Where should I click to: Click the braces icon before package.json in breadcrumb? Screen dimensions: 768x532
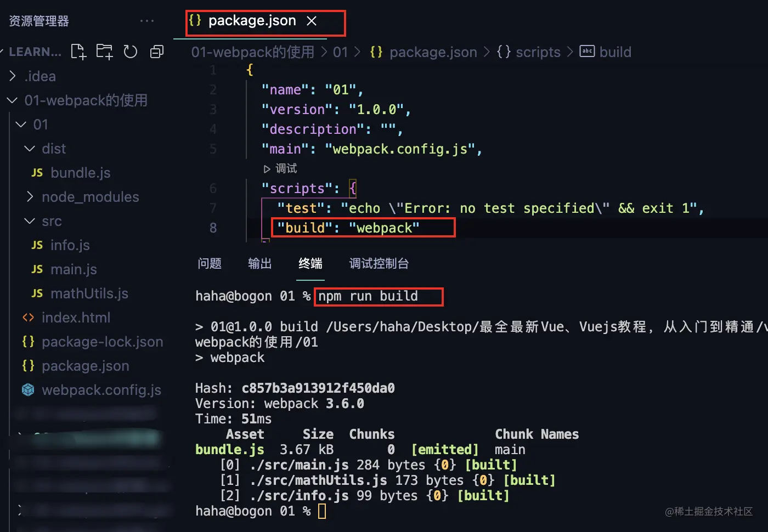tap(376, 52)
